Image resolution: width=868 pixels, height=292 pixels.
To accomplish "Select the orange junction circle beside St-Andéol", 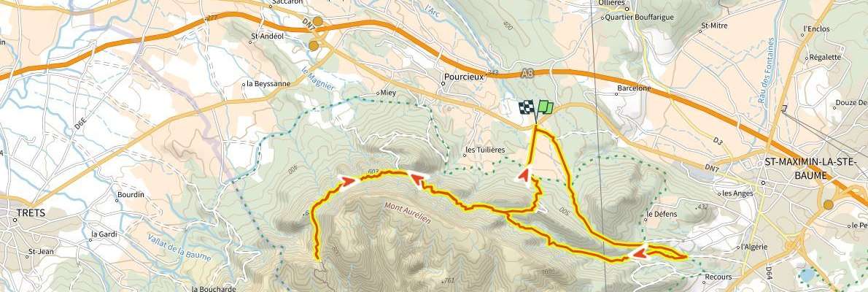I will point(314,46).
